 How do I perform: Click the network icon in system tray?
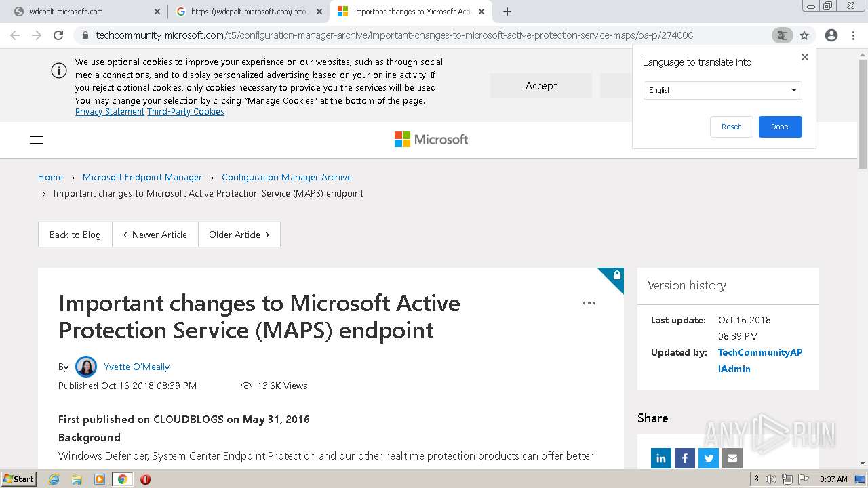point(787,479)
